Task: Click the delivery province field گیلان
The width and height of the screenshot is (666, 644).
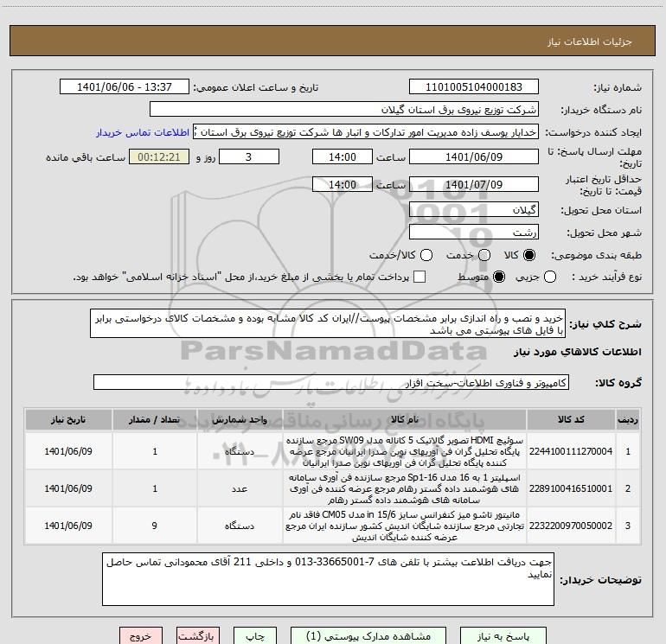Action: pos(474,210)
